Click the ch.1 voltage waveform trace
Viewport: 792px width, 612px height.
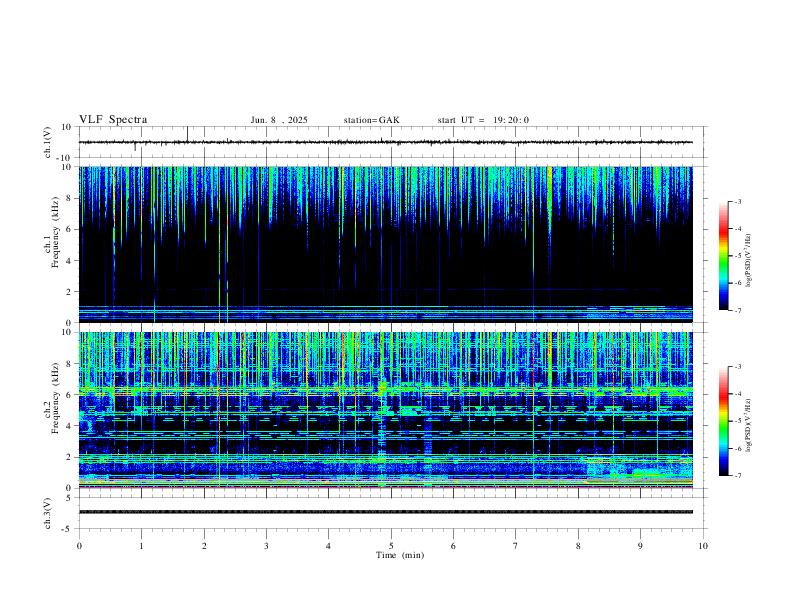385,142
